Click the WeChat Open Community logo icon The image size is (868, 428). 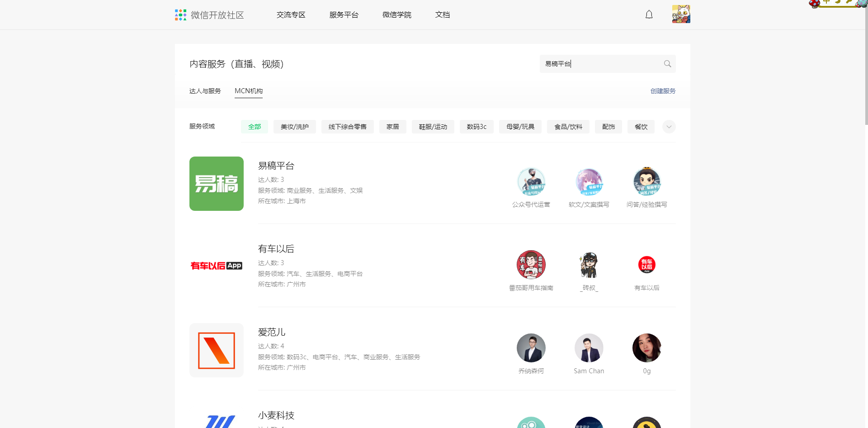180,15
